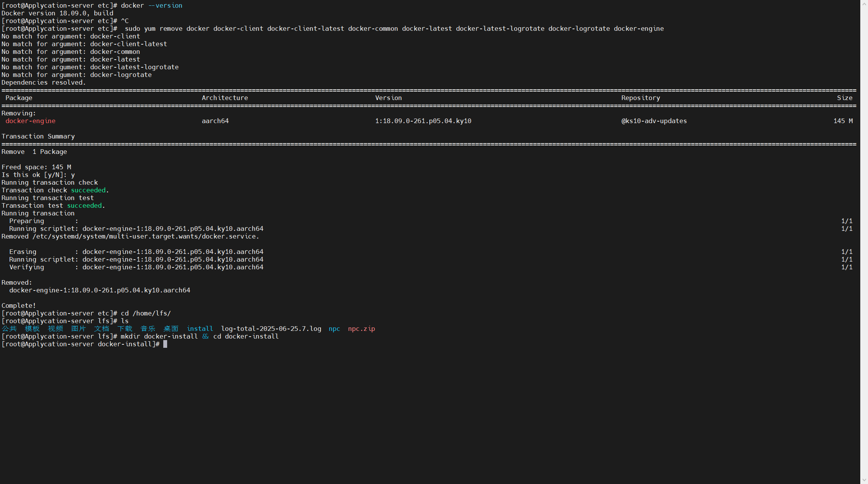Click the blue npc directory name

[334, 329]
